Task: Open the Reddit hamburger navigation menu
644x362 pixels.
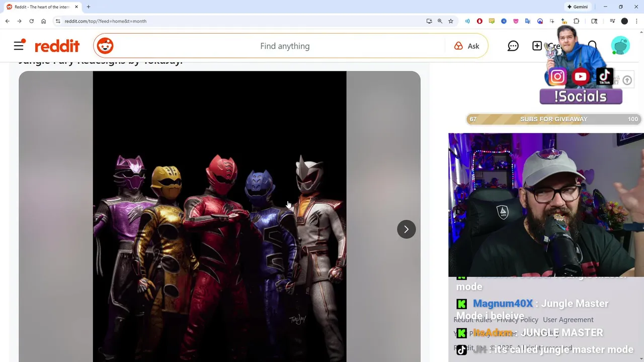Action: 19,46
